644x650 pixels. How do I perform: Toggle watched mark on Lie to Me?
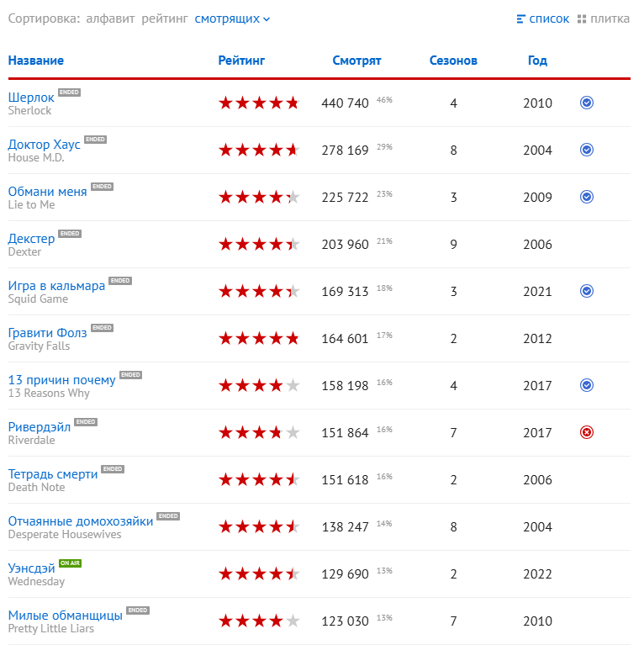pyautogui.click(x=587, y=197)
